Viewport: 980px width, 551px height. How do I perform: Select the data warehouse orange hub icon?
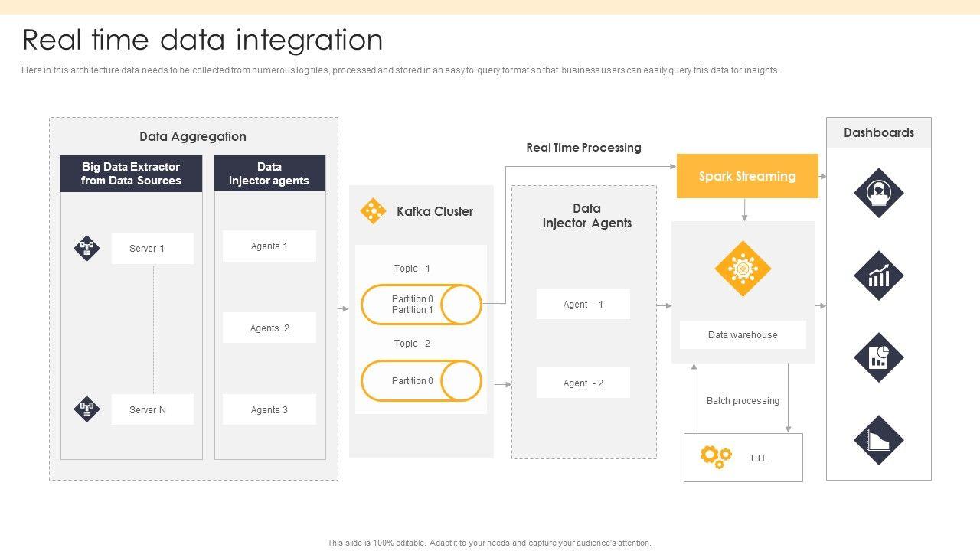pos(743,269)
